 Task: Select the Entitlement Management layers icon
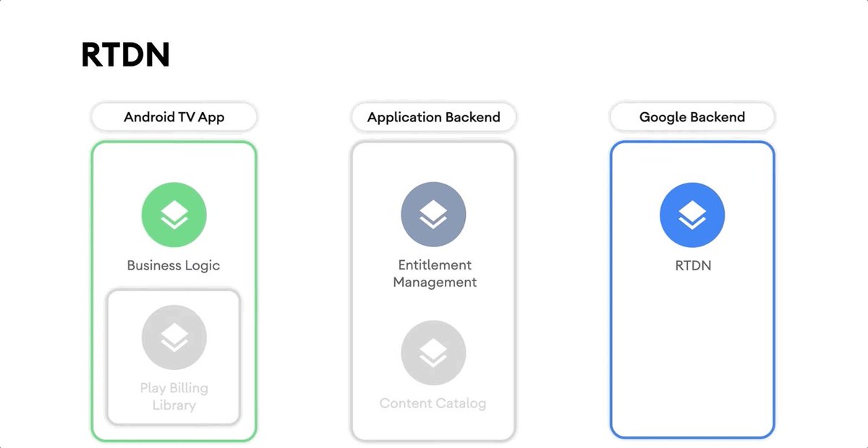pos(433,215)
